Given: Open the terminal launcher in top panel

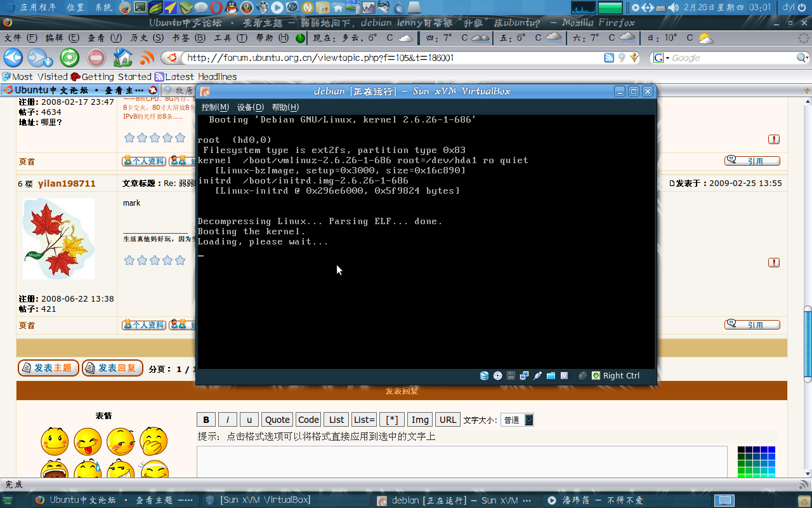Looking at the screenshot, I should coord(140,8).
